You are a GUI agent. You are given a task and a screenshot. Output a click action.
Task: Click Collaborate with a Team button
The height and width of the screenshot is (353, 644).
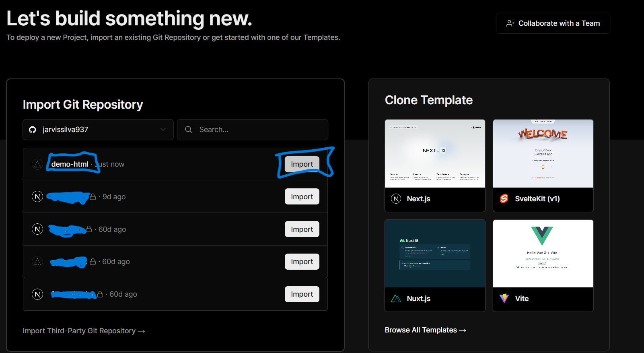553,23
